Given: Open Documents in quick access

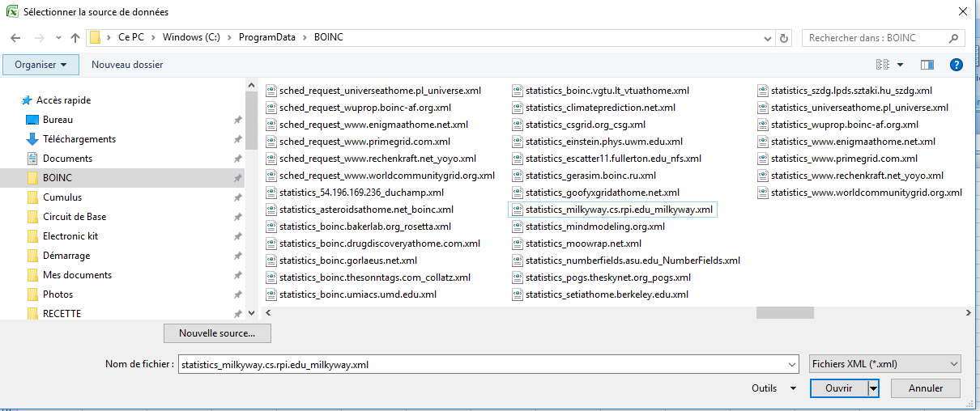Looking at the screenshot, I should (67, 159).
